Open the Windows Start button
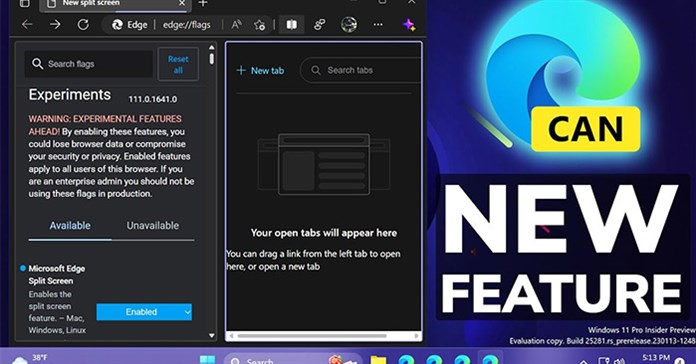696x364 pixels. coord(207,359)
